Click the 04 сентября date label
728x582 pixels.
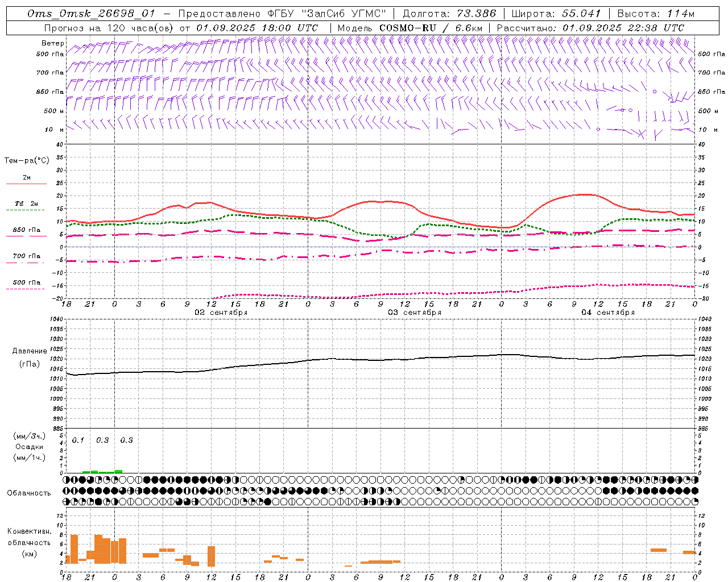(x=608, y=313)
